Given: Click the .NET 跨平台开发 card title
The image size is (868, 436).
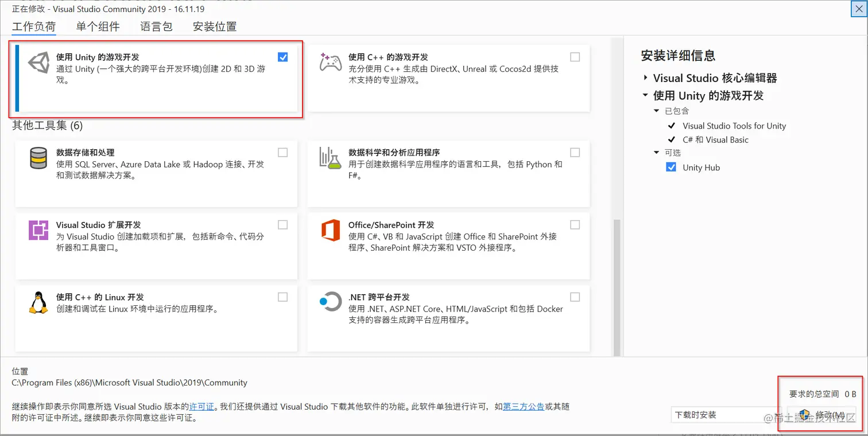Looking at the screenshot, I should point(379,297).
